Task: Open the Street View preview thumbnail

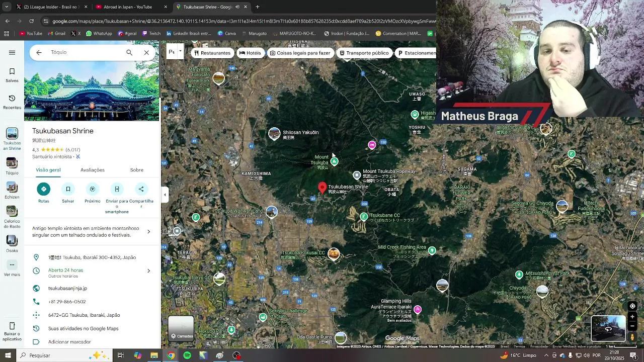Action: pos(608,328)
